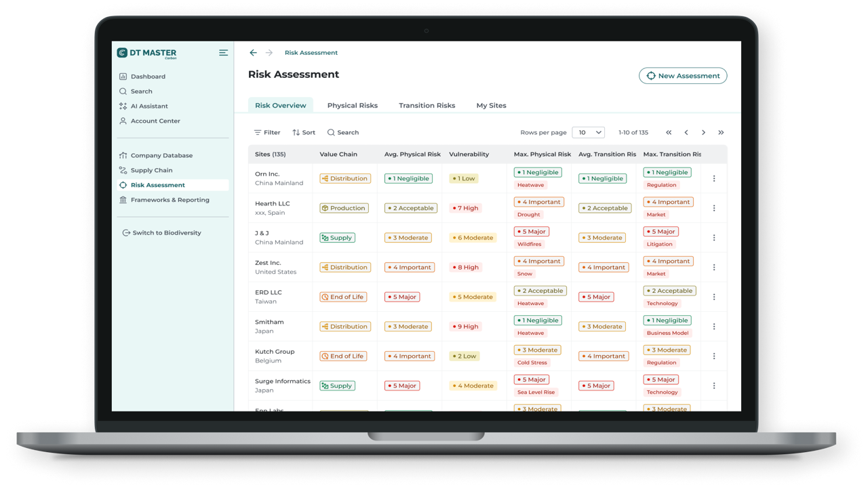Screen dimensions: 868x488
Task: Jump to first page of results
Action: 669,133
